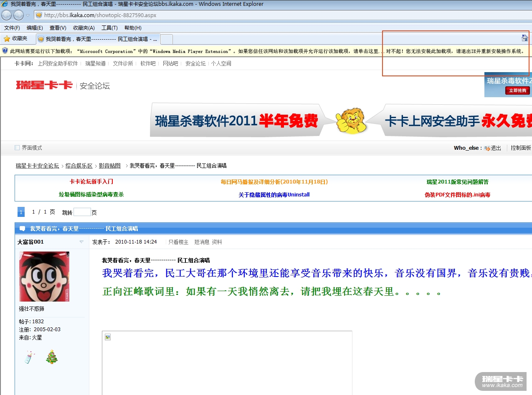Click the post date 2010-11-18 14:24
The image size is (532, 395).
(x=136, y=242)
